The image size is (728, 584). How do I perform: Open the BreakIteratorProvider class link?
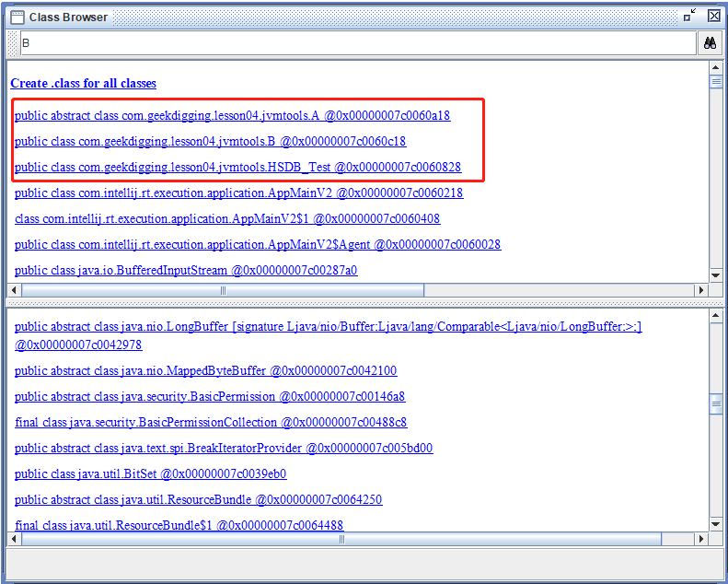224,449
